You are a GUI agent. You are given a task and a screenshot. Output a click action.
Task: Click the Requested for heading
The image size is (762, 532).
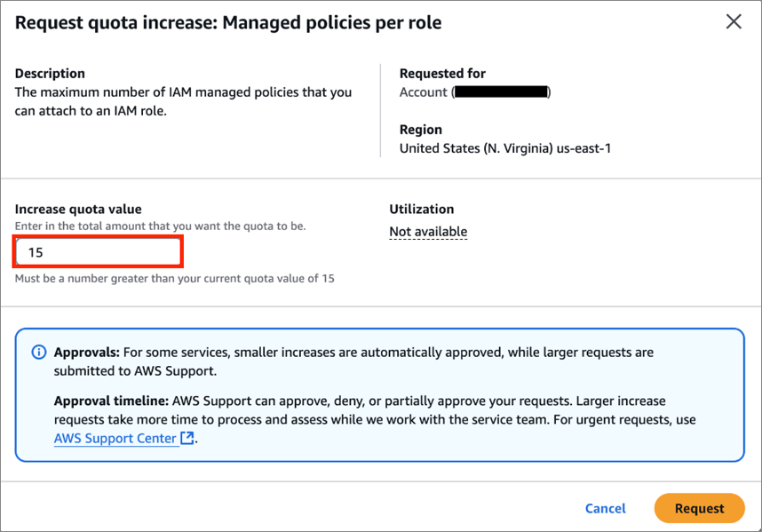[442, 74]
